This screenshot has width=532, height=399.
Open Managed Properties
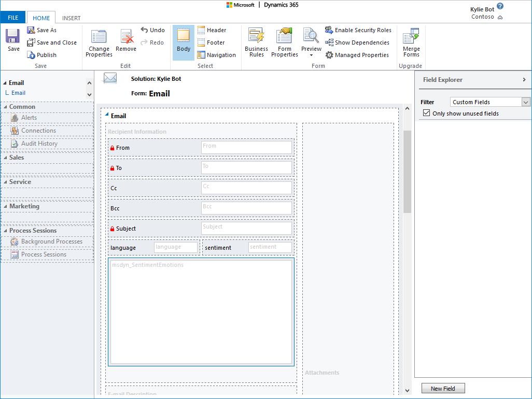pyautogui.click(x=357, y=55)
